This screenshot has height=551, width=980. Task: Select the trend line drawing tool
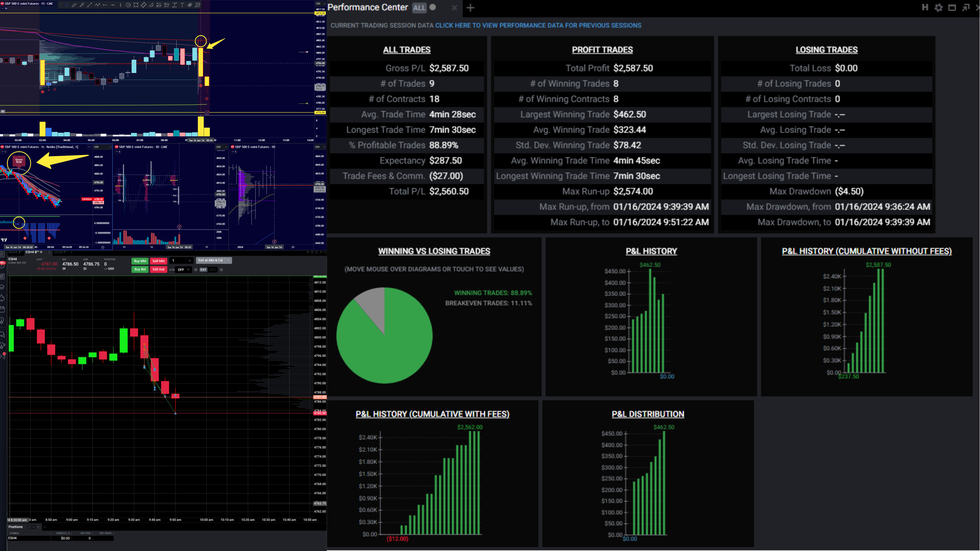pyautogui.click(x=89, y=5)
